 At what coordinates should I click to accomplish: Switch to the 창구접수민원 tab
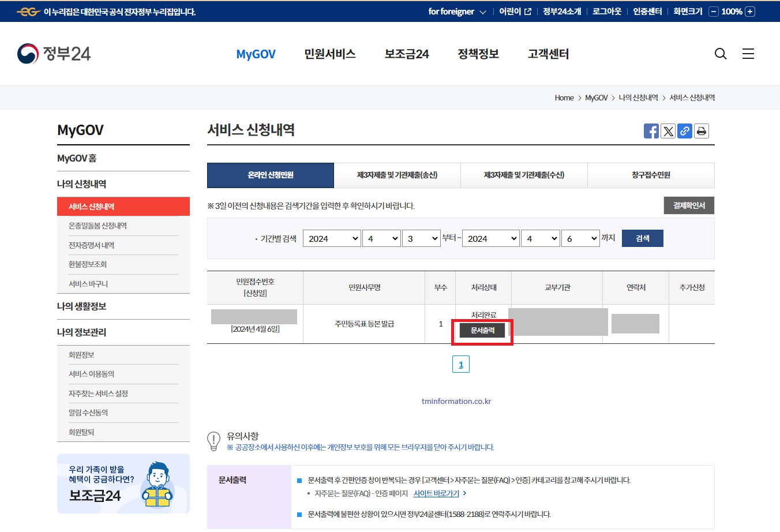tap(651, 175)
